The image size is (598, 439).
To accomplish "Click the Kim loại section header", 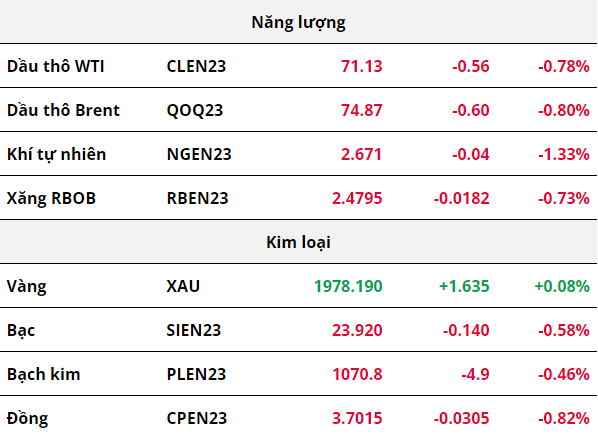I will (x=298, y=243).
